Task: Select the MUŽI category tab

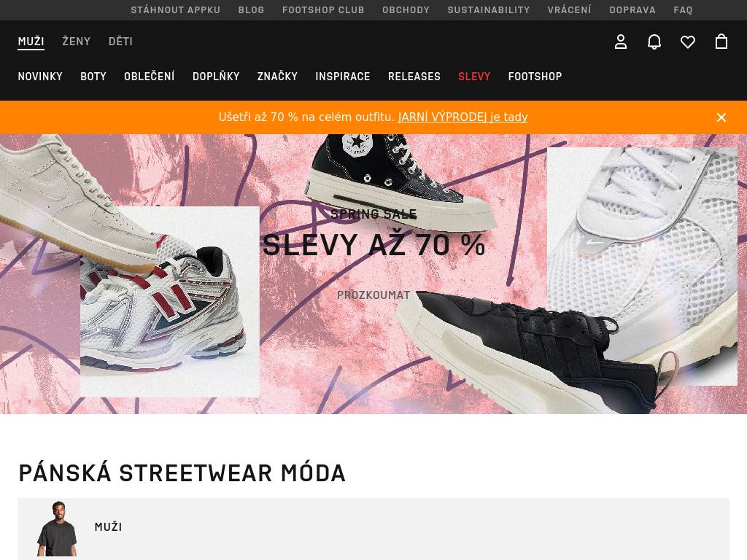Action: pyautogui.click(x=31, y=42)
